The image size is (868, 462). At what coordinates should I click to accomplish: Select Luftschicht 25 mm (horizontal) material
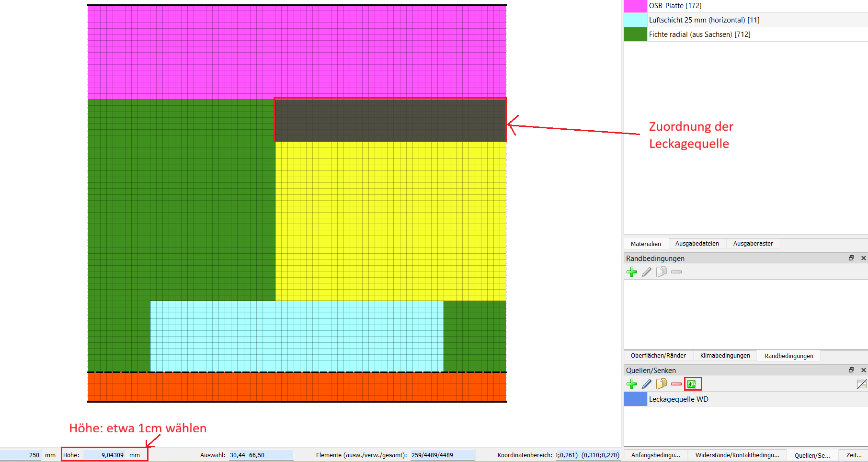(746, 20)
